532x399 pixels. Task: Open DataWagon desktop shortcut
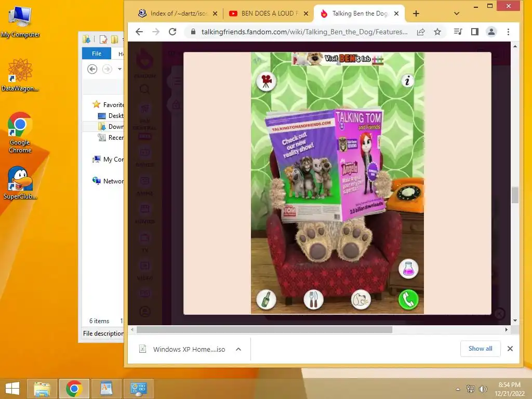[x=20, y=75]
